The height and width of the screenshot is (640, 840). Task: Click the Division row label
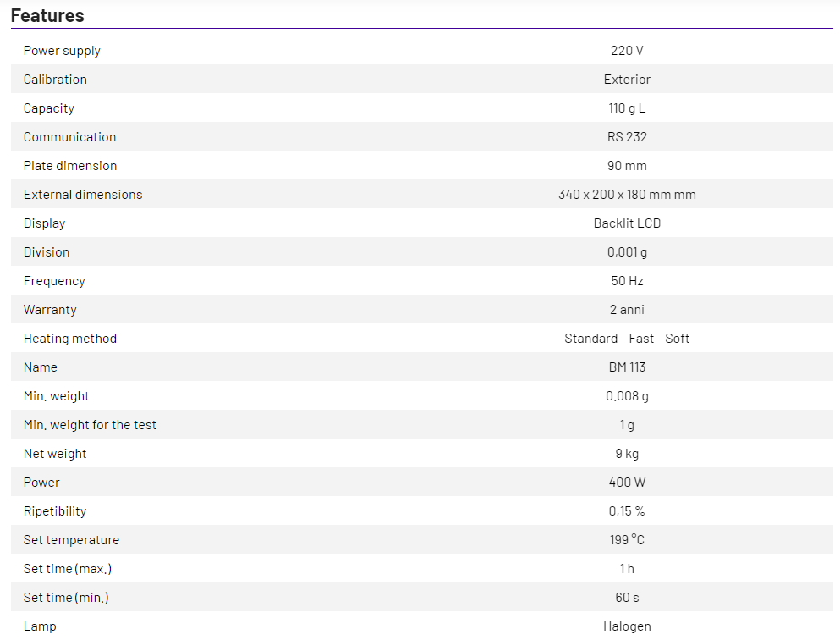coord(47,252)
